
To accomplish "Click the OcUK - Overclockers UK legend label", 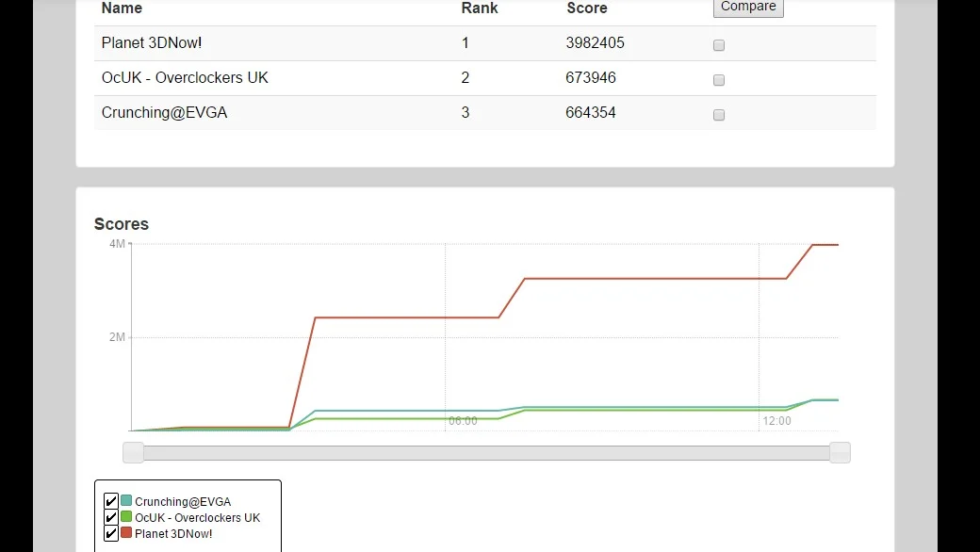I will (x=198, y=518).
